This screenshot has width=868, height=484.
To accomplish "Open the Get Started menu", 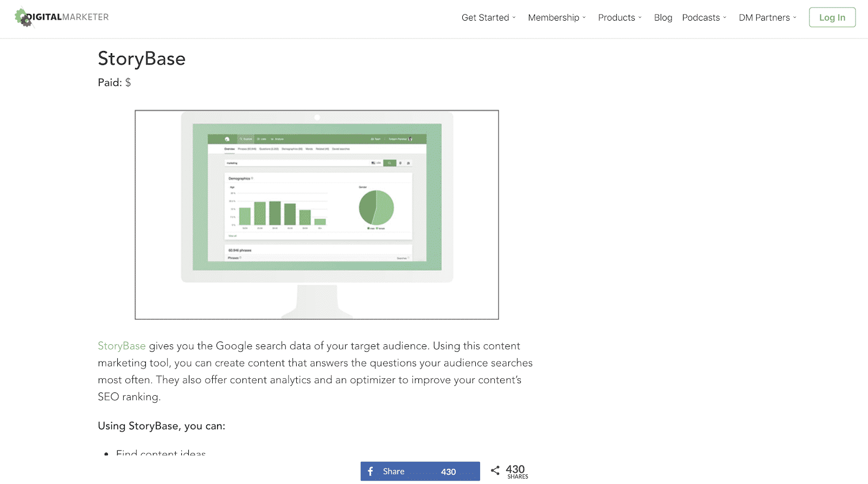I will click(x=488, y=17).
